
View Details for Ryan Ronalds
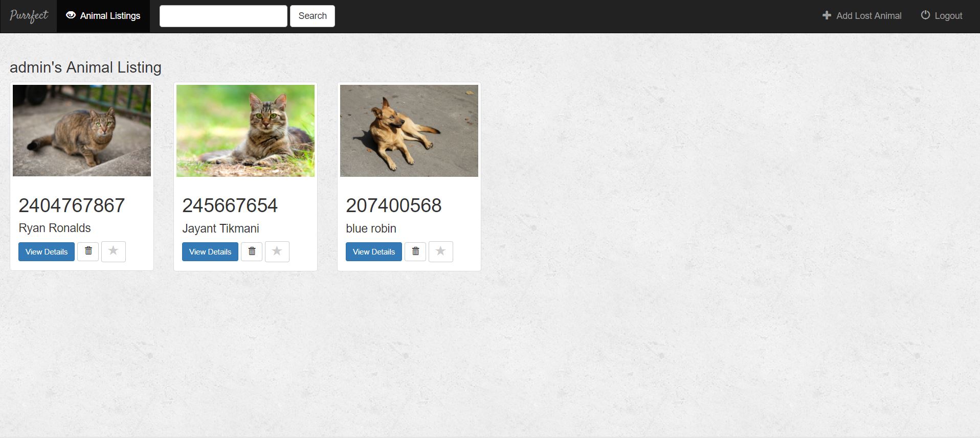(47, 251)
